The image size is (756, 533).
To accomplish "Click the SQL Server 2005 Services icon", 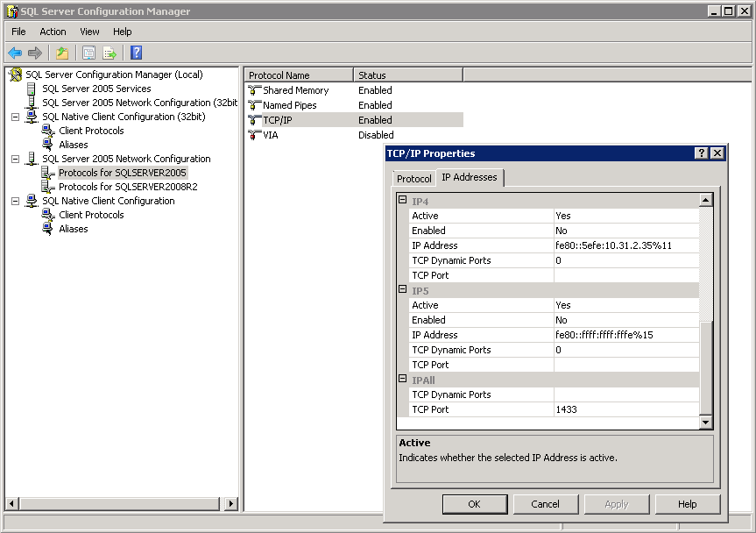I will tap(32, 89).
